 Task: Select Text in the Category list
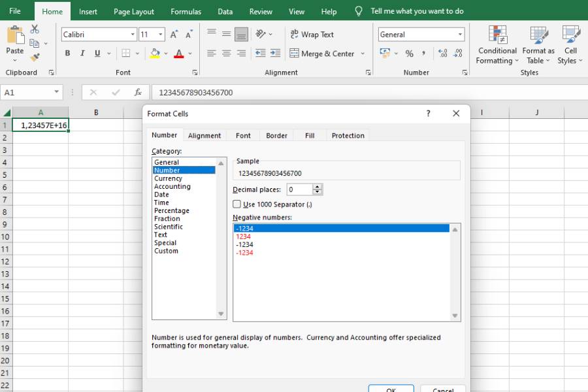(161, 235)
